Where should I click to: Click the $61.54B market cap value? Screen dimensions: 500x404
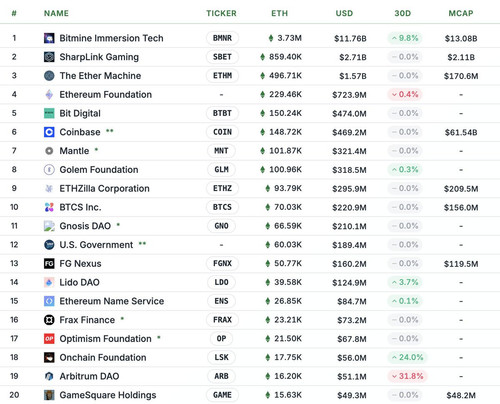[461, 132]
